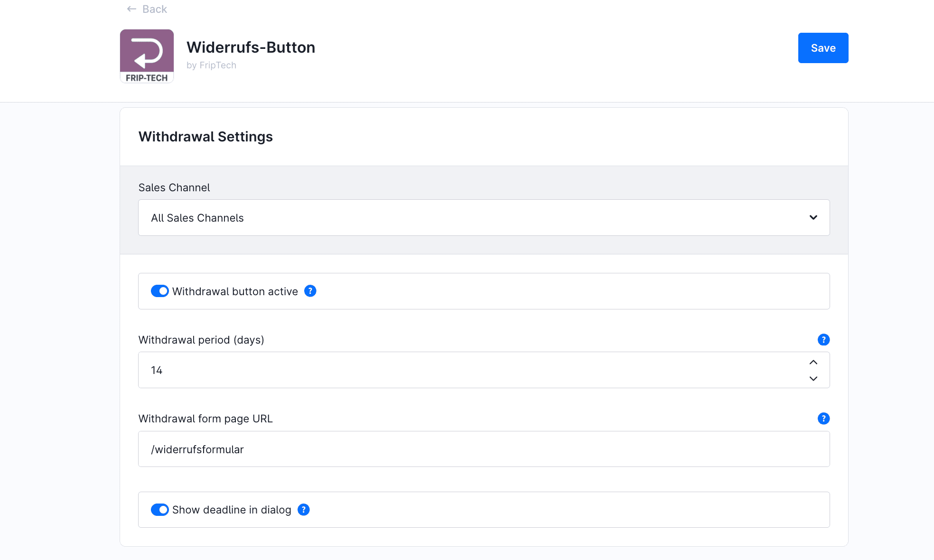The image size is (934, 560).
Task: Click the by FripTech author text
Action: coord(211,65)
